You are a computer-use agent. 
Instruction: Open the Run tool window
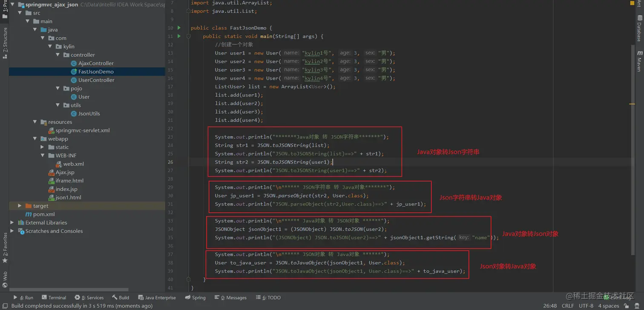(23, 298)
